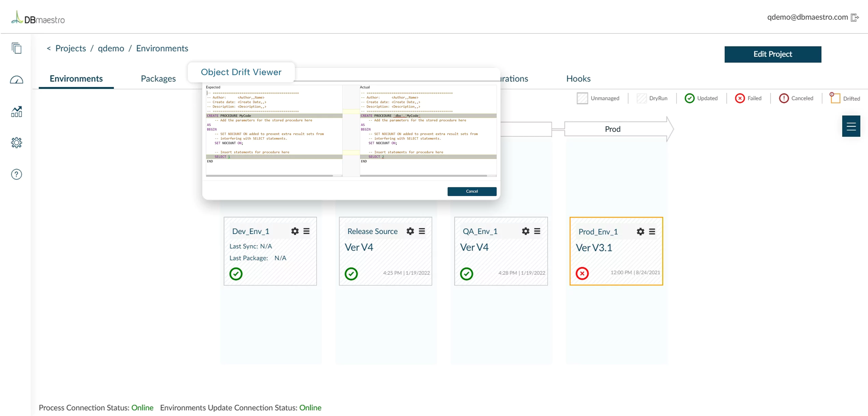Screen dimensions: 868x416
Task: Toggle the Drifted legend box
Action: pos(835,98)
